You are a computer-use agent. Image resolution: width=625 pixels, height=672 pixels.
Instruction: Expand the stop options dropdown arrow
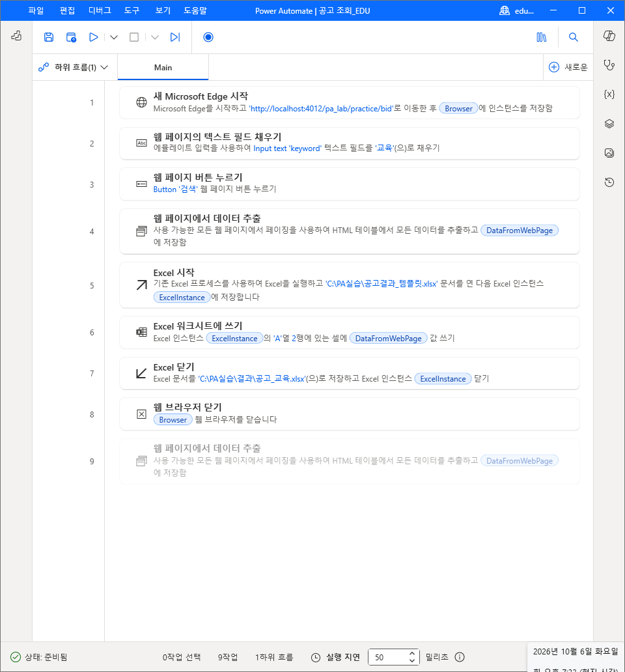pyautogui.click(x=155, y=37)
